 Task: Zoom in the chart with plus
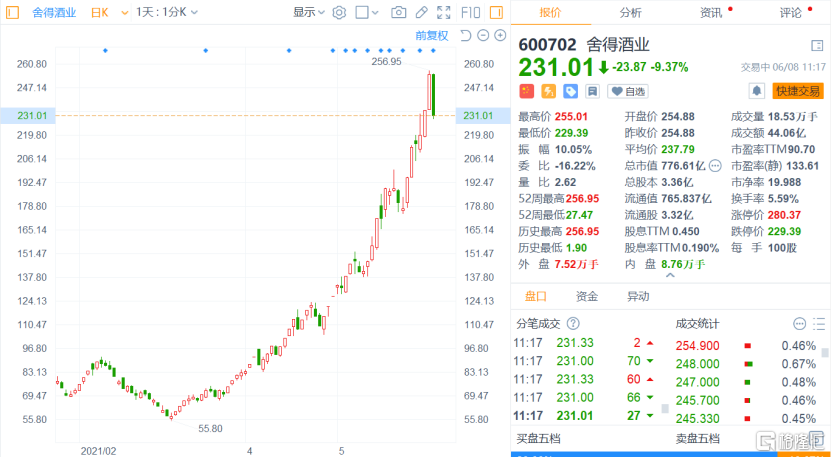pyautogui.click(x=500, y=36)
